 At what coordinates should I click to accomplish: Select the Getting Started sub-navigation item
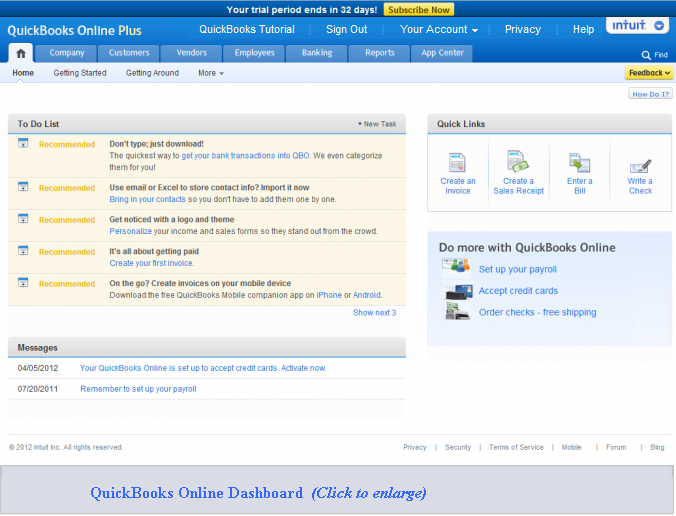(x=80, y=73)
